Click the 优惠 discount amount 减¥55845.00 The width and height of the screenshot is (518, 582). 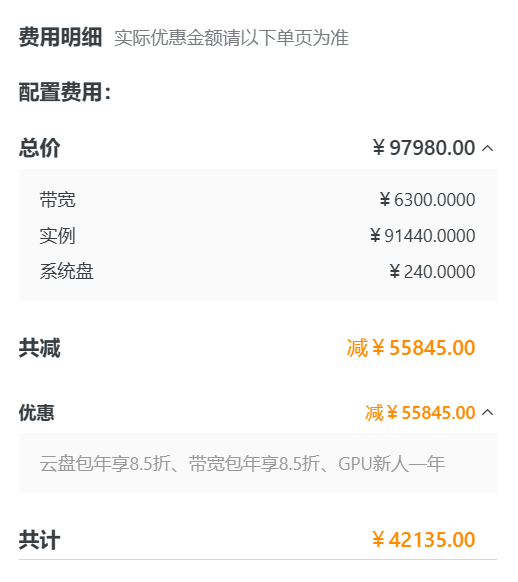coord(420,413)
